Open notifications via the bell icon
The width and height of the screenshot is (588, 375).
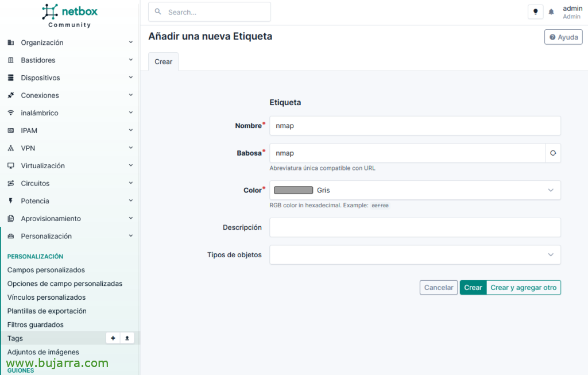(551, 11)
